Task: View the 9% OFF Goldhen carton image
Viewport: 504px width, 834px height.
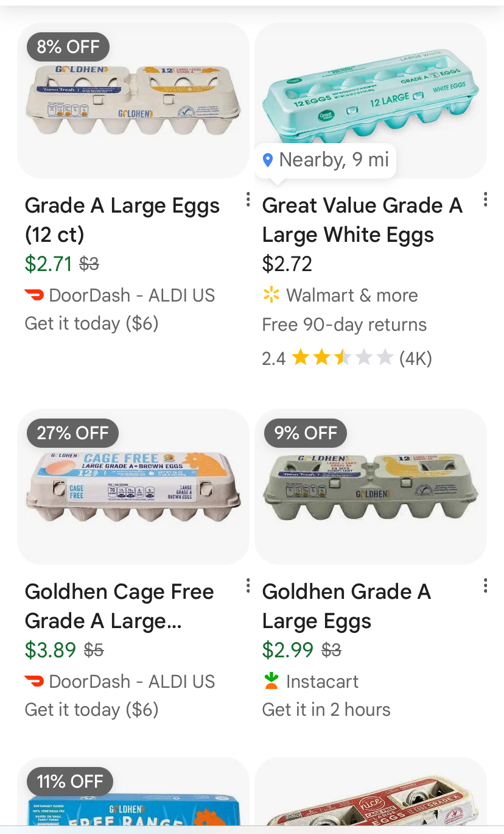Action: coord(371,487)
